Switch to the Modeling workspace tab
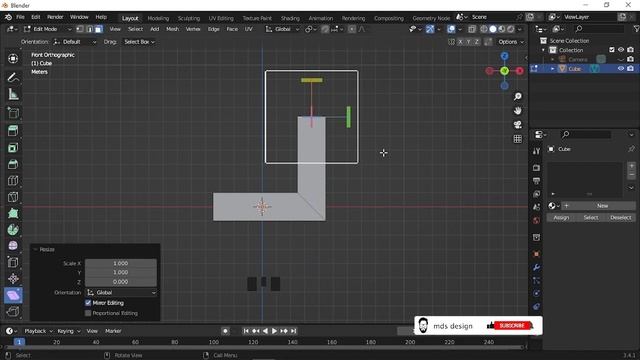The height and width of the screenshot is (360, 640). pos(158,18)
